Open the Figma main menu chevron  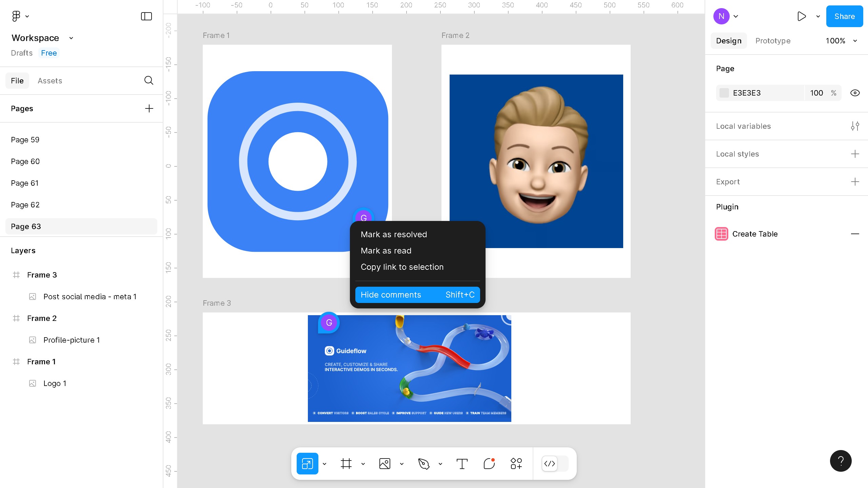coord(27,16)
